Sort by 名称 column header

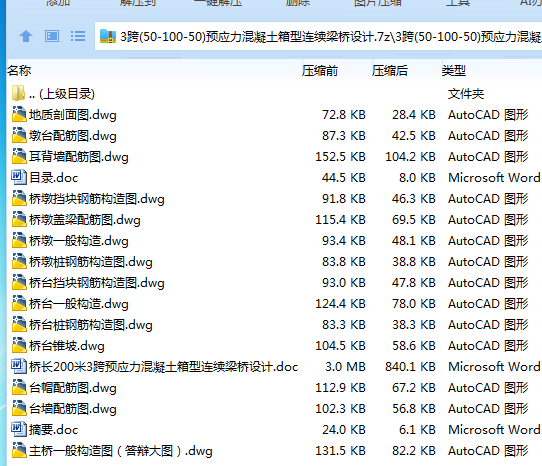pyautogui.click(x=19, y=71)
